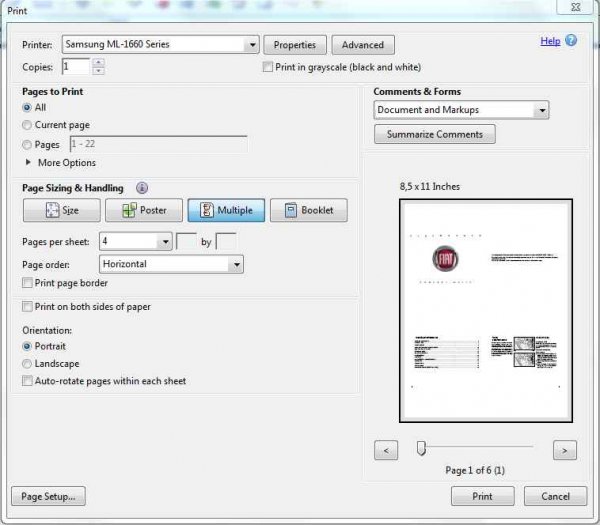The height and width of the screenshot is (525, 600).
Task: Open the Printer selection dropdown
Action: coord(251,45)
